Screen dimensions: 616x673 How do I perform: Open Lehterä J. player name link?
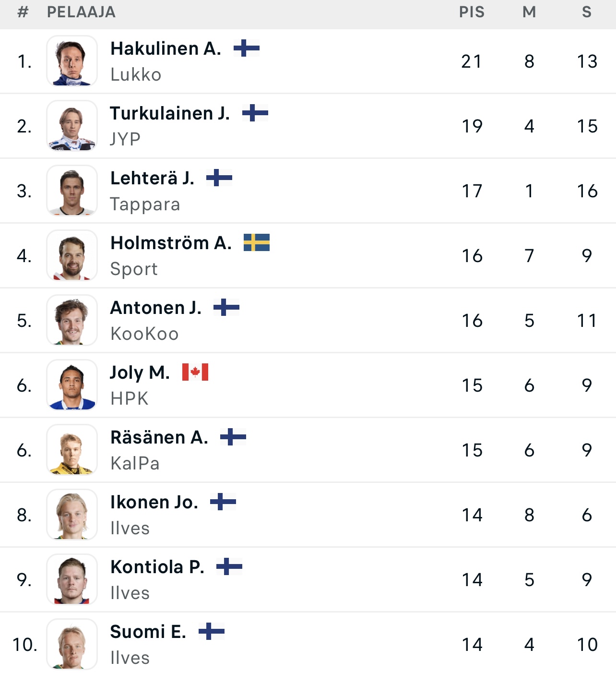click(153, 178)
